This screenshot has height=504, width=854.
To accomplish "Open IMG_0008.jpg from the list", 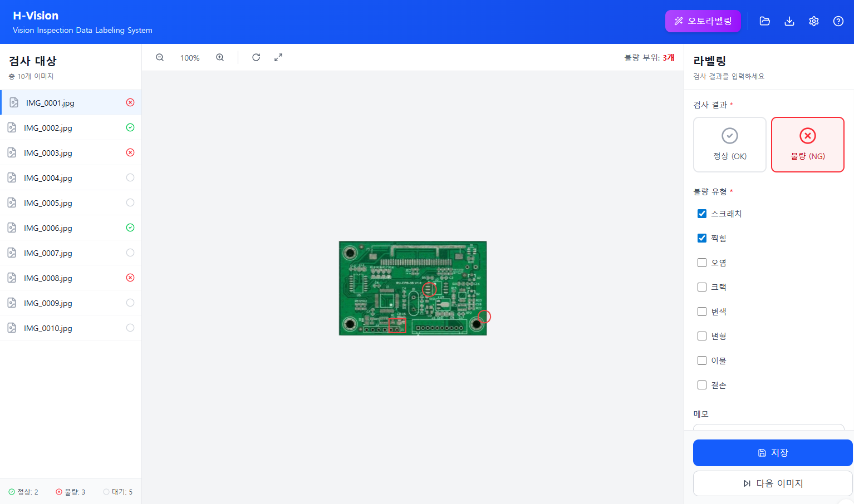I will pyautogui.click(x=48, y=278).
